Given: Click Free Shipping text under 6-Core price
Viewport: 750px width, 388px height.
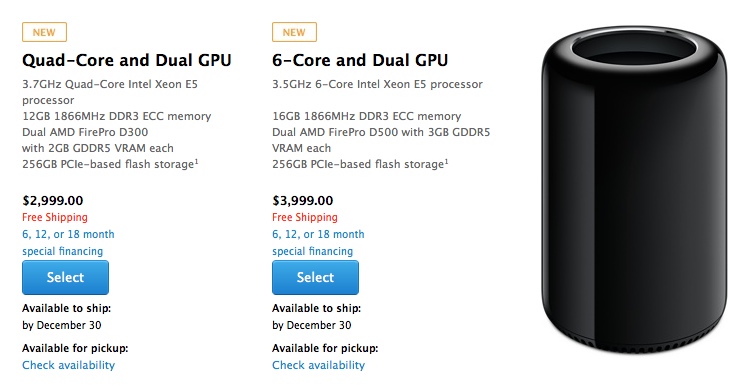Looking at the screenshot, I should (305, 217).
